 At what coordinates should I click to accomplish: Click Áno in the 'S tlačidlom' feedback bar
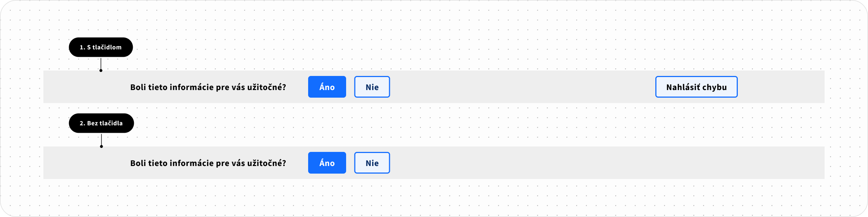327,87
